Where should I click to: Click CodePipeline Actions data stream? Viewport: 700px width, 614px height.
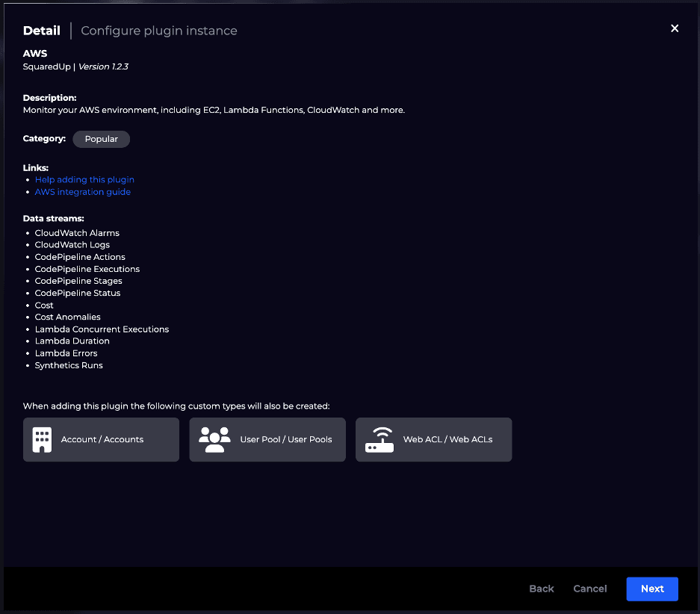(80, 257)
